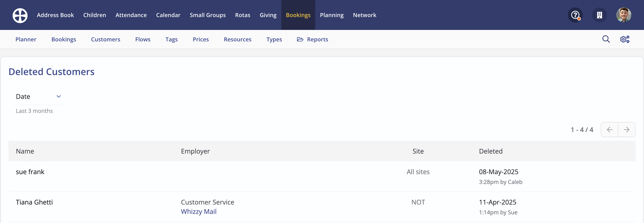Switch to the Customers tab
This screenshot has height=223, width=644.
click(105, 39)
